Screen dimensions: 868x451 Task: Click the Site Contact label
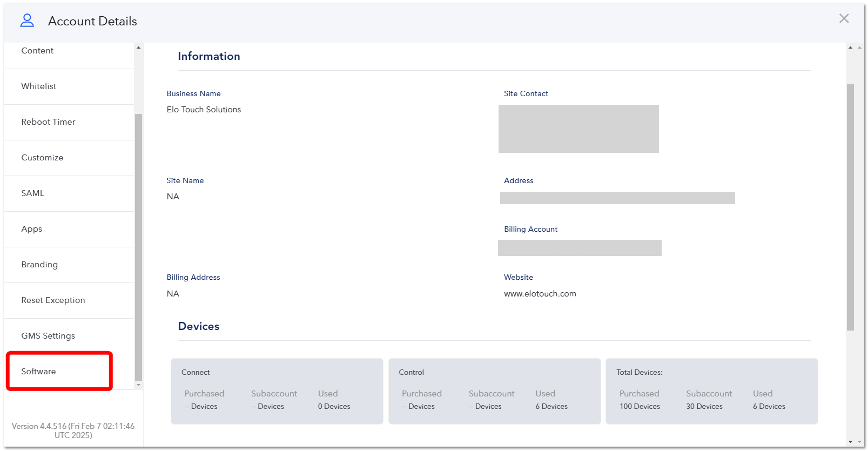click(x=526, y=94)
